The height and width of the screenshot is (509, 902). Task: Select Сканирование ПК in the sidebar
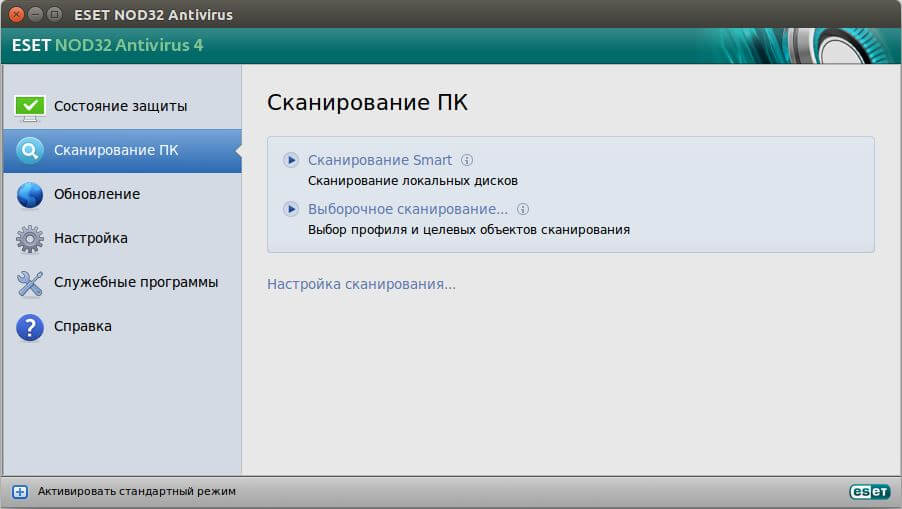pos(122,151)
